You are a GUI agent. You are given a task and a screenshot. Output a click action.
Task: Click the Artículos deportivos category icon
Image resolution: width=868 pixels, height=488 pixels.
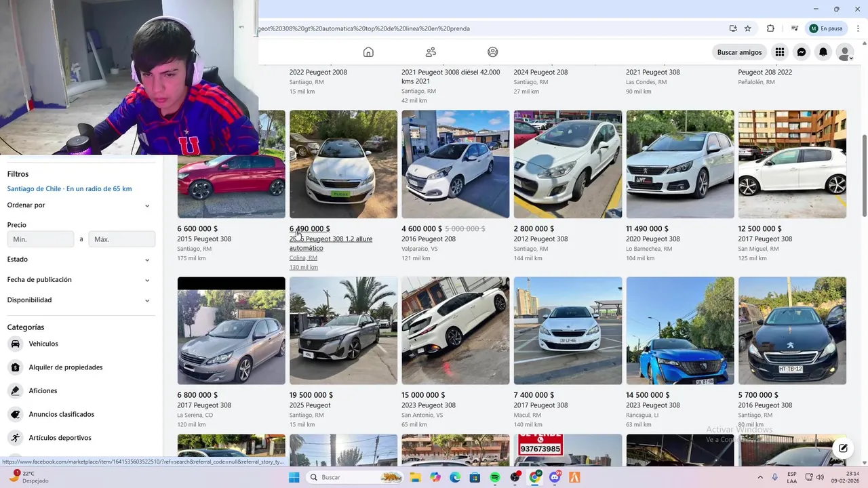click(16, 438)
